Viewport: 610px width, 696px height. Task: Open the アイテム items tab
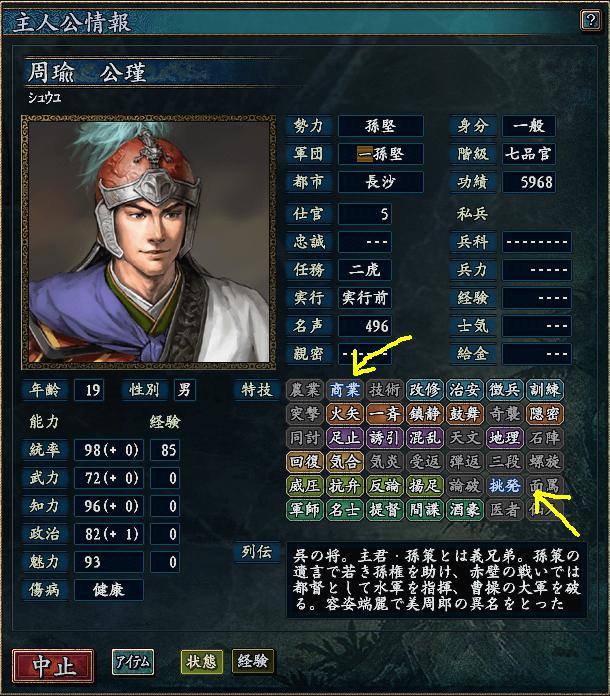coord(133,662)
